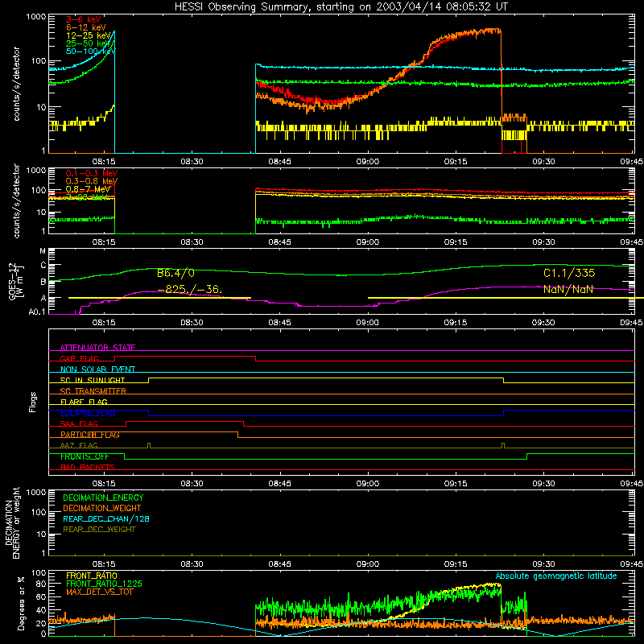Image resolution: width=644 pixels, height=644 pixels.
Task: Select the orange 0.3-0.8 MeV legend entry
Action: click(x=92, y=181)
